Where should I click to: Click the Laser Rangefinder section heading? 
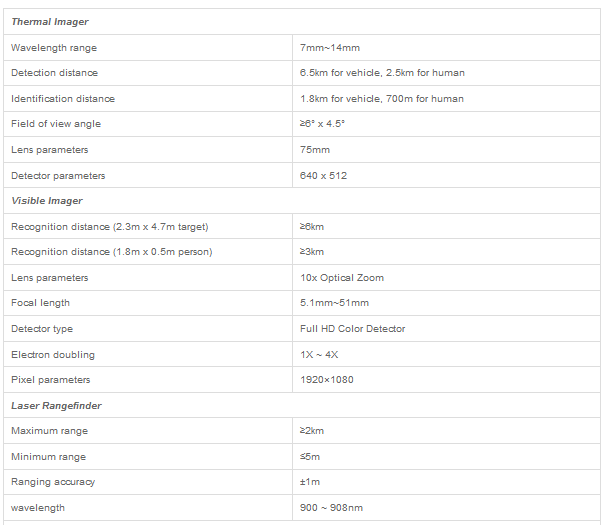[x=56, y=406]
